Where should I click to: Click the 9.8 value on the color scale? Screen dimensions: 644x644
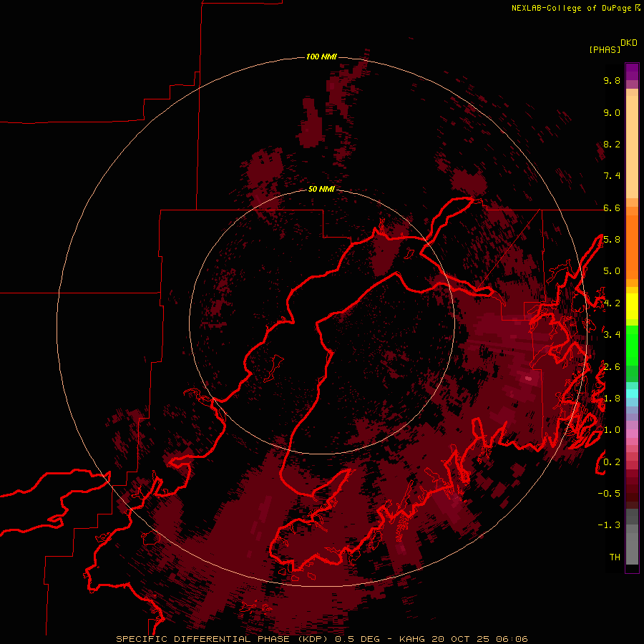(612, 80)
